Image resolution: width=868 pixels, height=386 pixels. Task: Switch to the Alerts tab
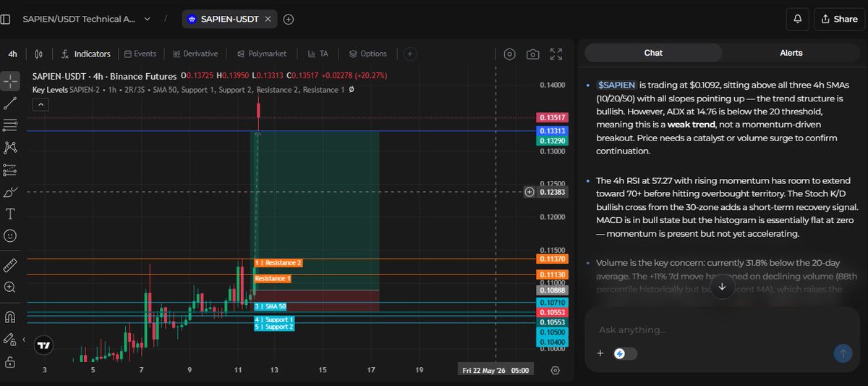point(791,53)
